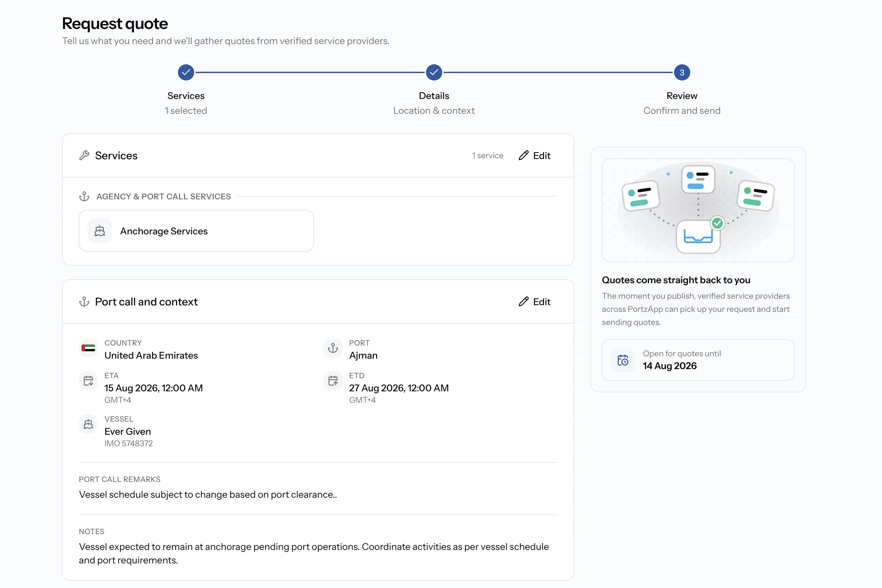Viewport: 882px width, 588px height.
Task: Click the 'PORT CALL REMARKS' label
Action: (x=119, y=479)
